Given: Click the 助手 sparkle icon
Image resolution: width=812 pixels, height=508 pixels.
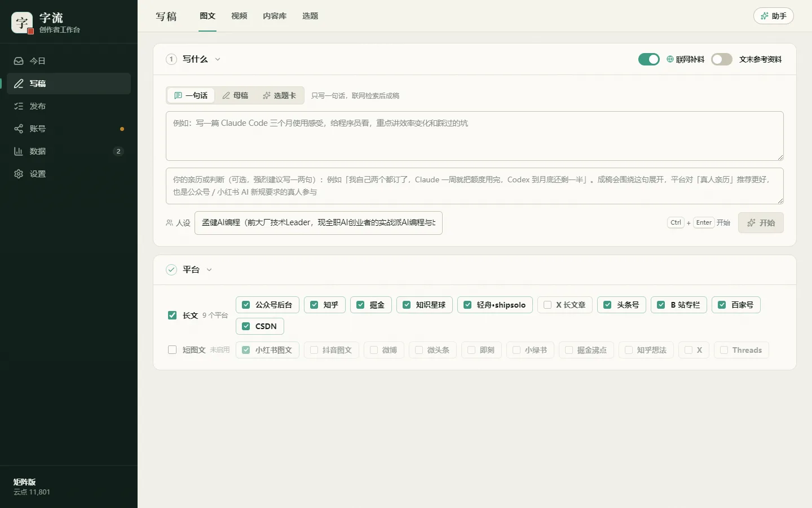Looking at the screenshot, I should (765, 16).
